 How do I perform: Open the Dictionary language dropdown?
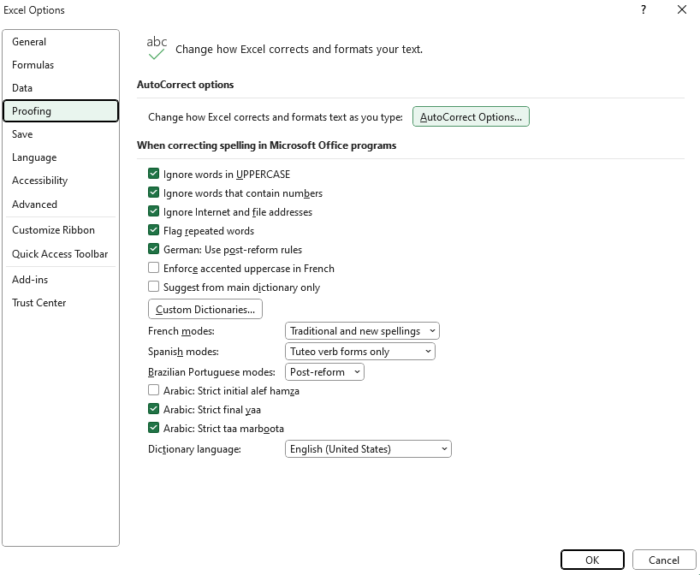pyautogui.click(x=368, y=449)
